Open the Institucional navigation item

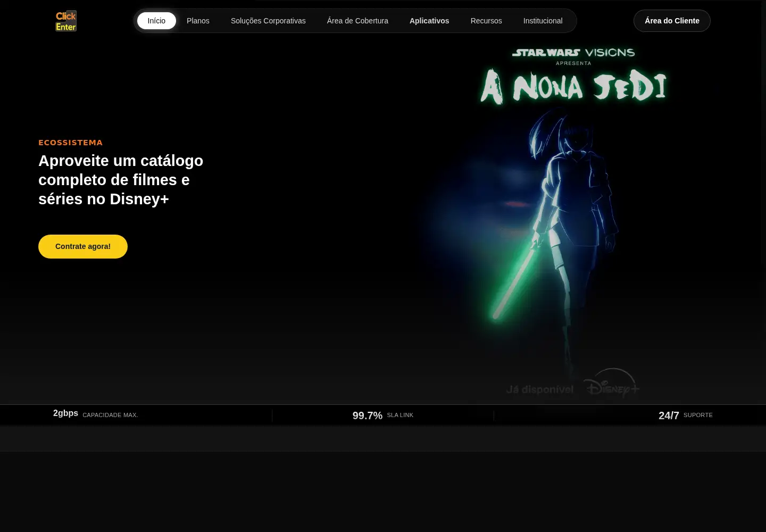pyautogui.click(x=543, y=21)
